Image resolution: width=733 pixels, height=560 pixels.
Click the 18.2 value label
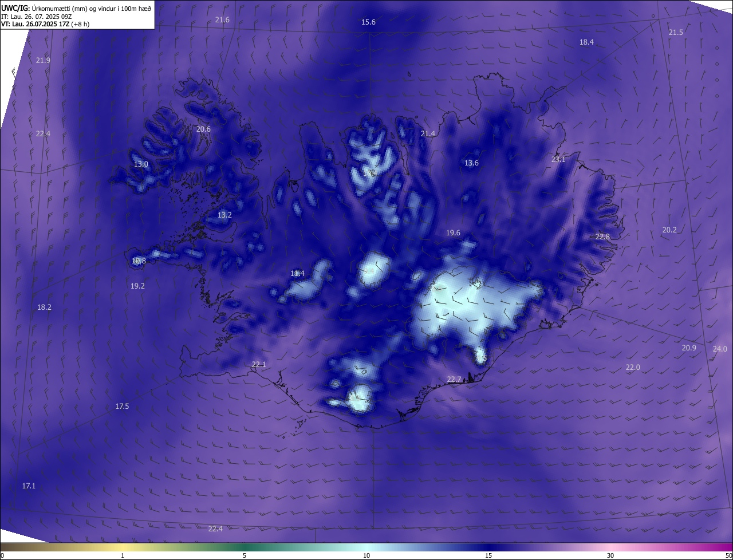(44, 307)
